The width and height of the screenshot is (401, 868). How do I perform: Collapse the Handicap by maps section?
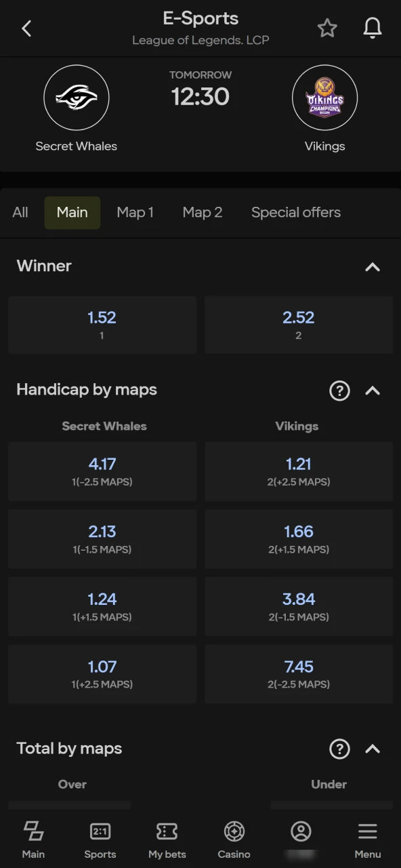tap(373, 391)
